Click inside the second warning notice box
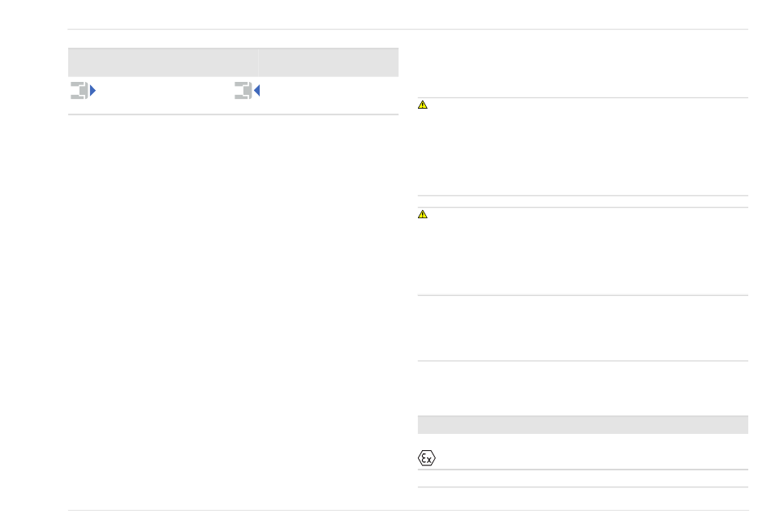 click(583, 251)
